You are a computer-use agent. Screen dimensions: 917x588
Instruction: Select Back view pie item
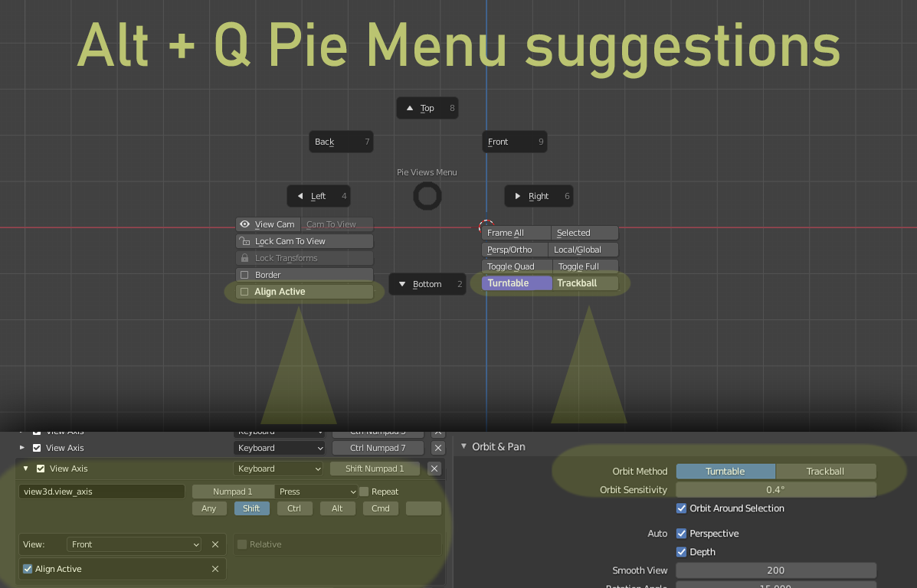click(x=341, y=142)
